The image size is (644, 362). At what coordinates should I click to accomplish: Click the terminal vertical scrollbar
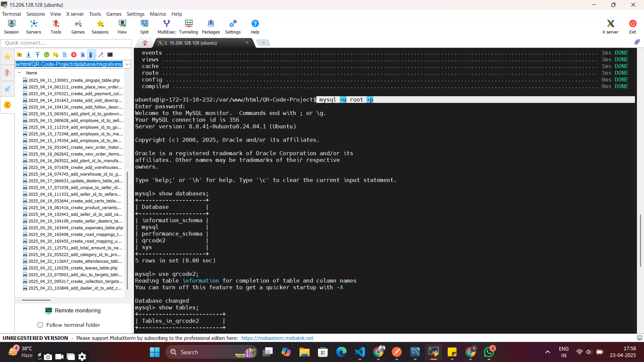coord(640,240)
